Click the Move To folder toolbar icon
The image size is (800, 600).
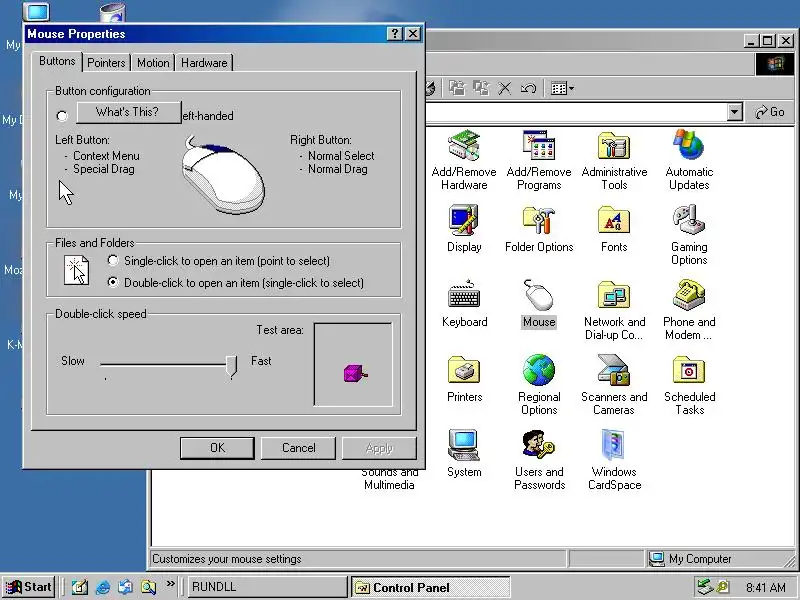tap(457, 88)
